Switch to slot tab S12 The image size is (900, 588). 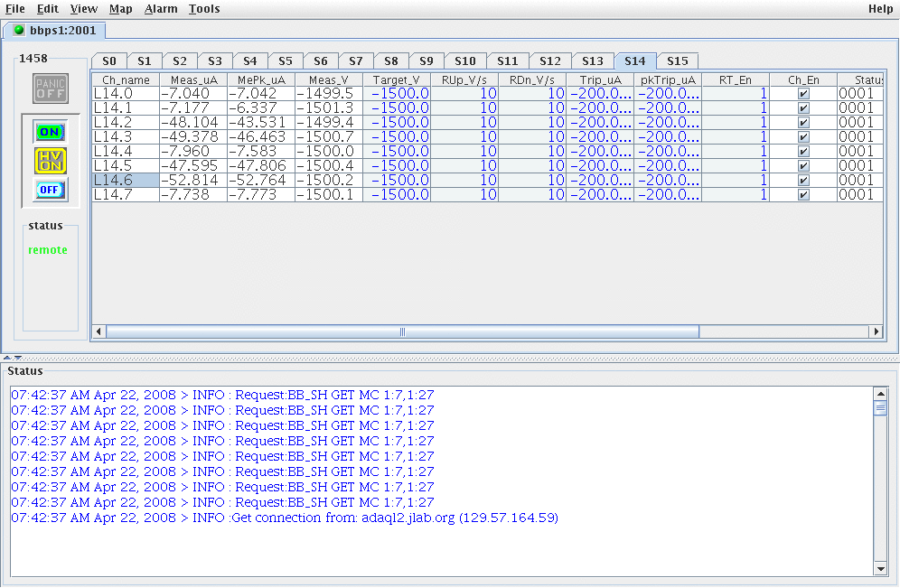(550, 61)
